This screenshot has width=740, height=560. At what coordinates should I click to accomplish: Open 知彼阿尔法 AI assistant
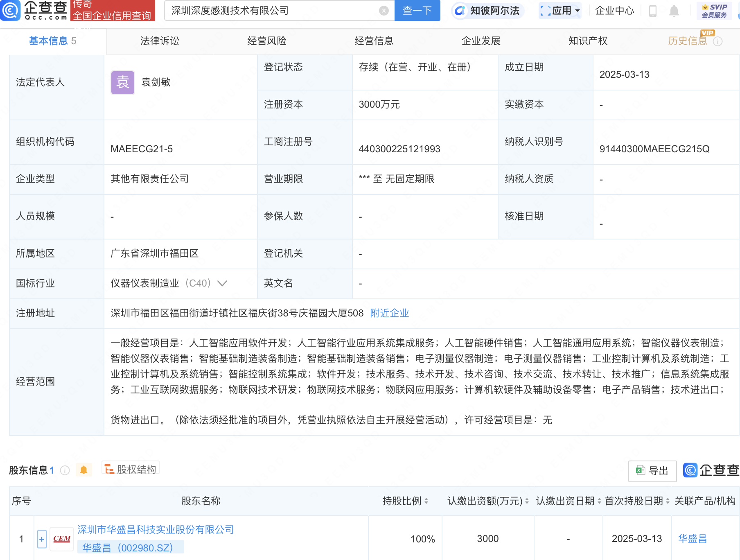tap(487, 11)
